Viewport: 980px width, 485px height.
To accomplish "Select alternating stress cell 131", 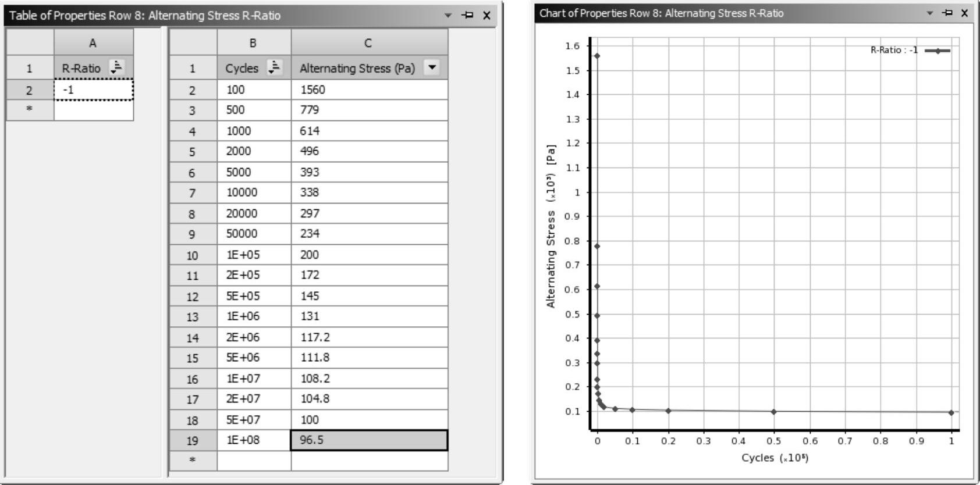I will point(370,316).
